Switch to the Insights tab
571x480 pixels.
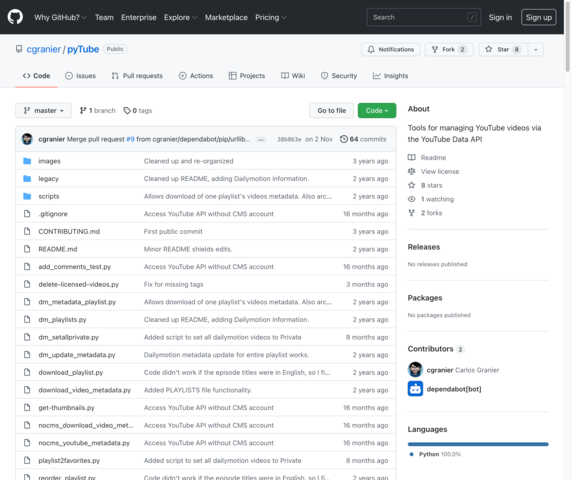click(x=390, y=76)
